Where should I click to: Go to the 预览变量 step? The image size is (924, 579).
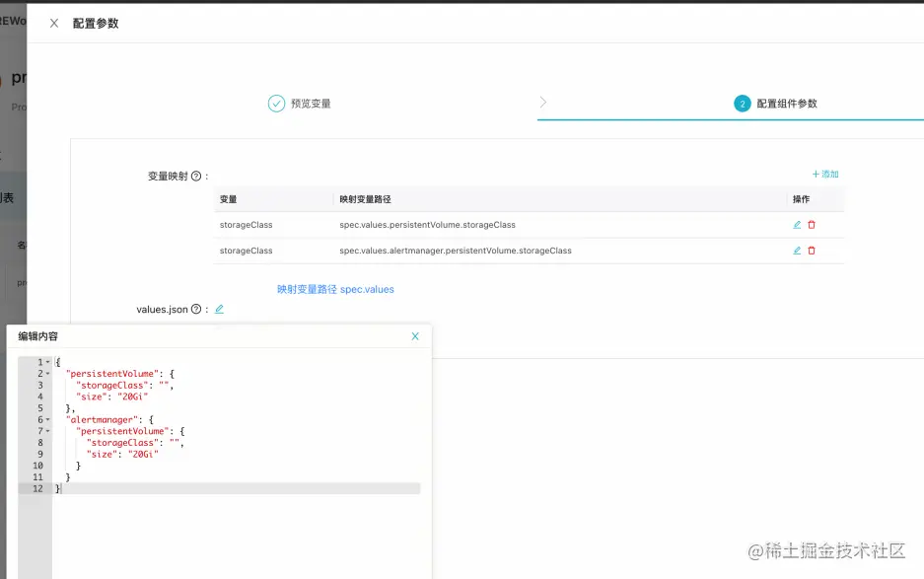(x=300, y=104)
